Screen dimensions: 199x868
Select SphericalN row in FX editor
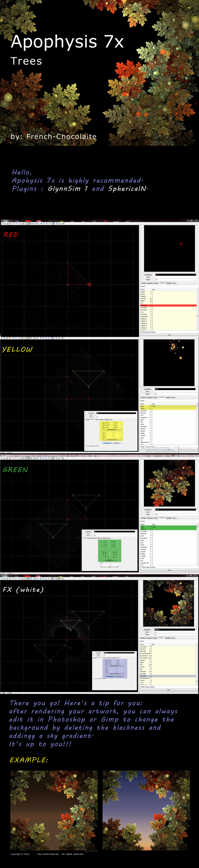point(168,676)
